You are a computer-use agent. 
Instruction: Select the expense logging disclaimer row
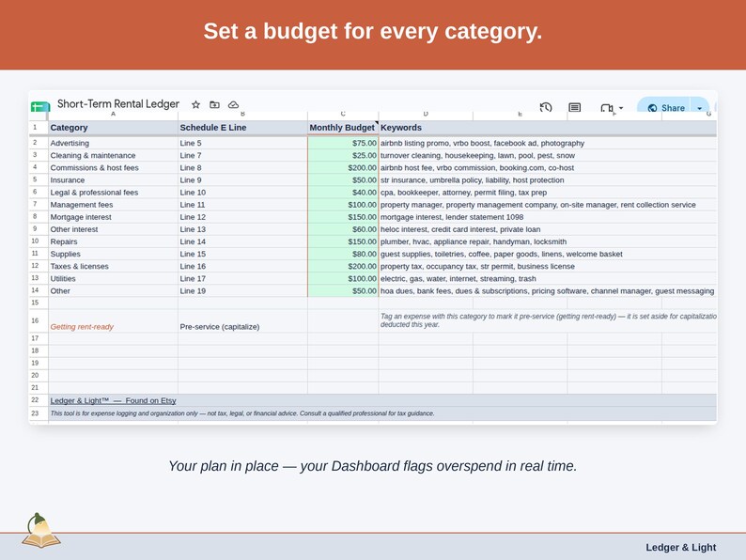382,413
